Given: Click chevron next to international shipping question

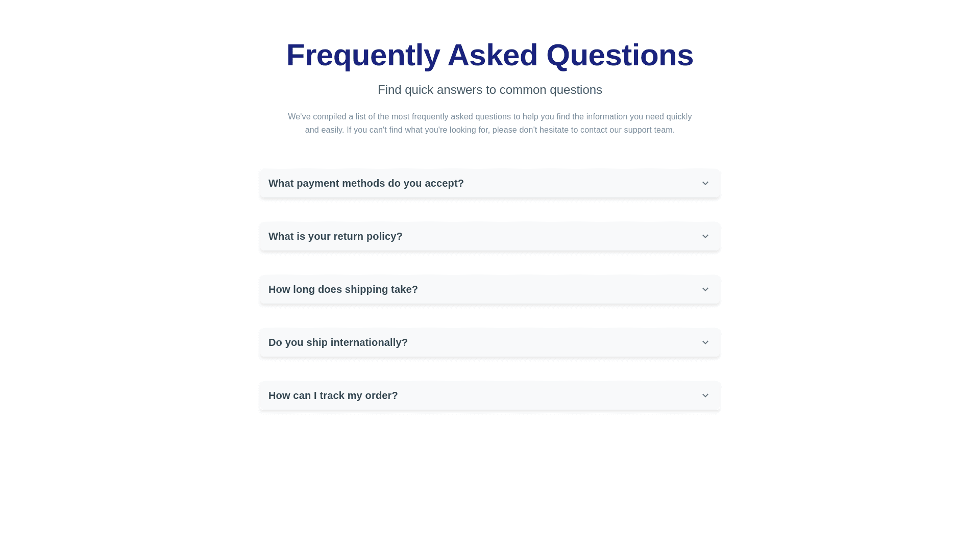Looking at the screenshot, I should pyautogui.click(x=705, y=342).
